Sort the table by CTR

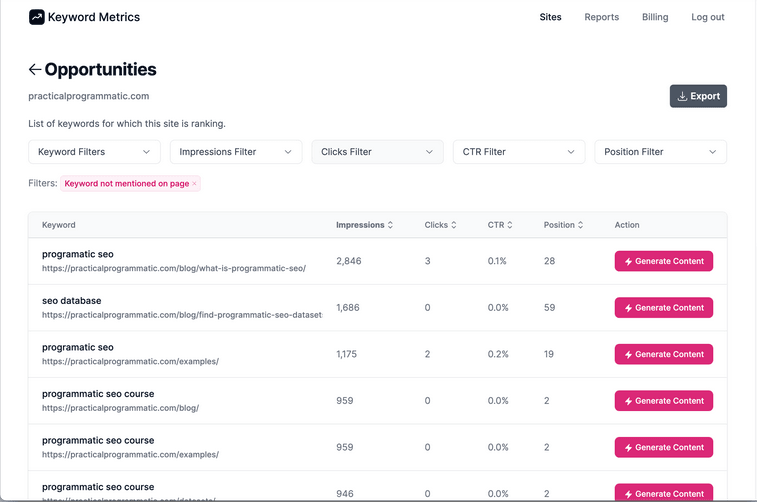[500, 225]
